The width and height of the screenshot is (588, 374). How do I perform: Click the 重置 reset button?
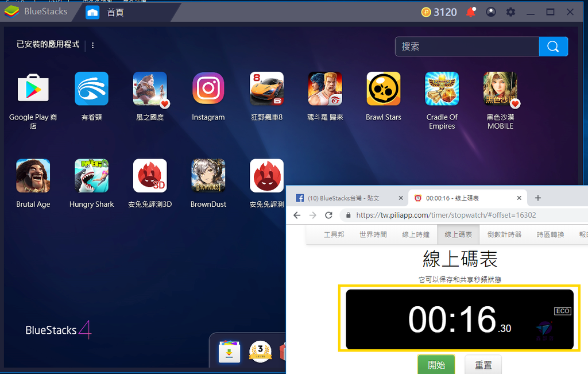point(483,365)
